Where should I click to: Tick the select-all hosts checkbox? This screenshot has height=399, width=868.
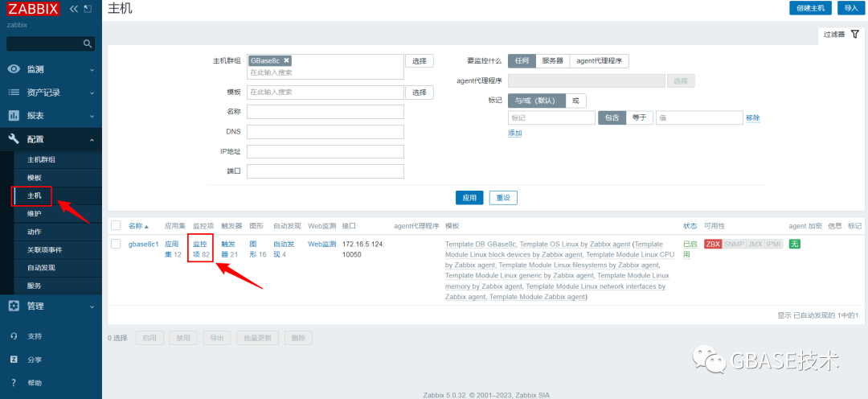click(x=116, y=225)
